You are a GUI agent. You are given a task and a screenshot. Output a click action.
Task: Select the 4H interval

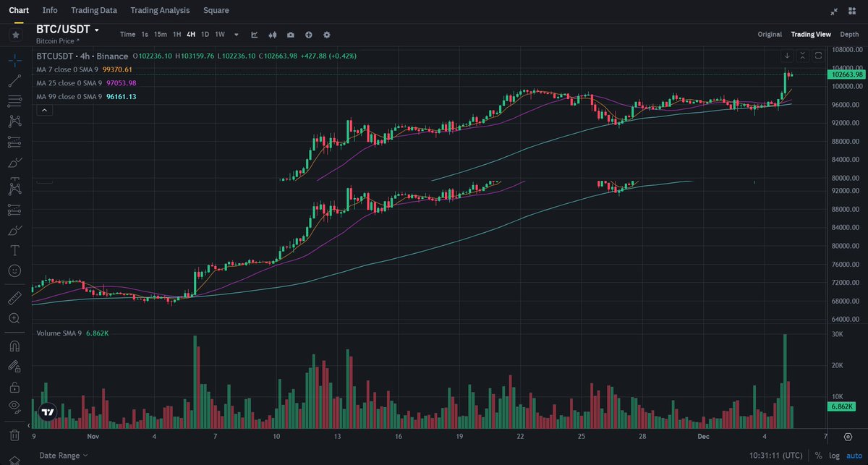click(x=191, y=34)
